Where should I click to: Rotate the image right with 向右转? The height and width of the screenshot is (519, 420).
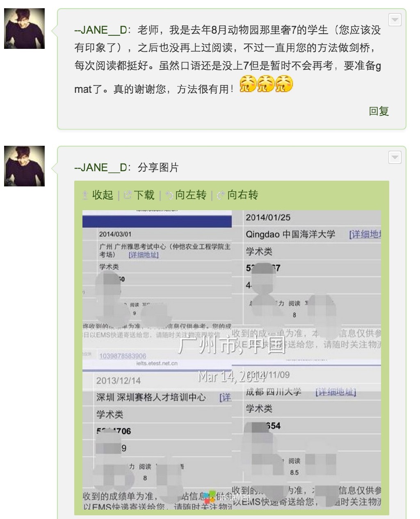pos(243,195)
